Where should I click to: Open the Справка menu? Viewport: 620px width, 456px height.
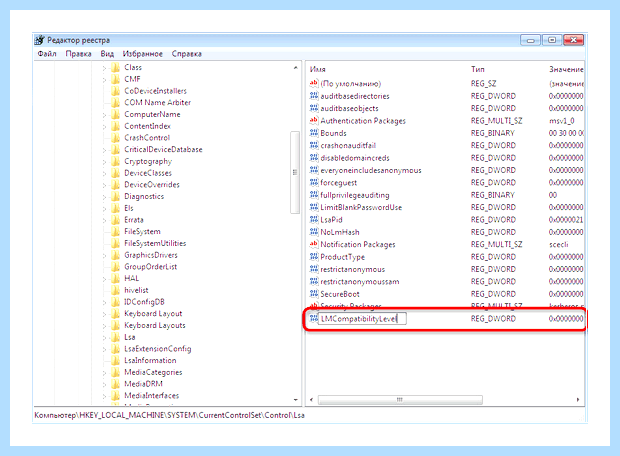pos(187,54)
